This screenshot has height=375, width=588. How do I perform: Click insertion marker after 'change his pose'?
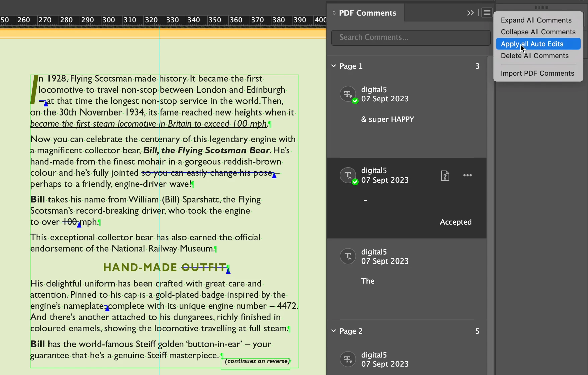tap(274, 175)
